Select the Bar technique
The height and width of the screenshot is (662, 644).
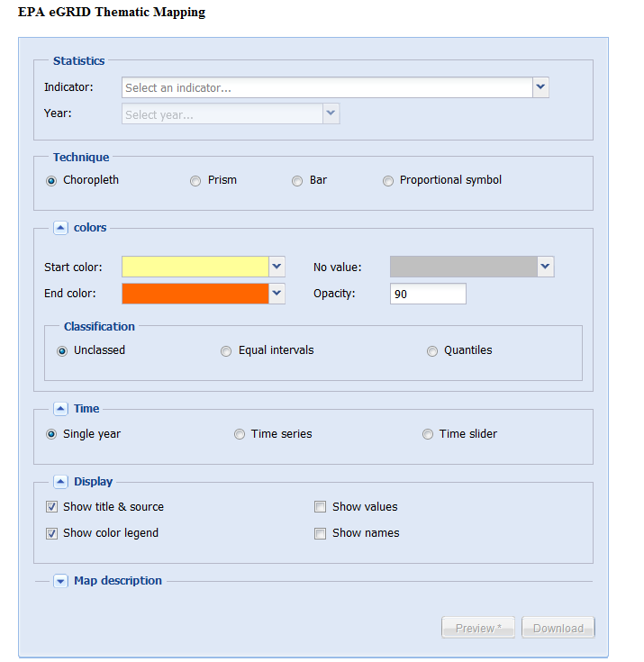pyautogui.click(x=297, y=181)
